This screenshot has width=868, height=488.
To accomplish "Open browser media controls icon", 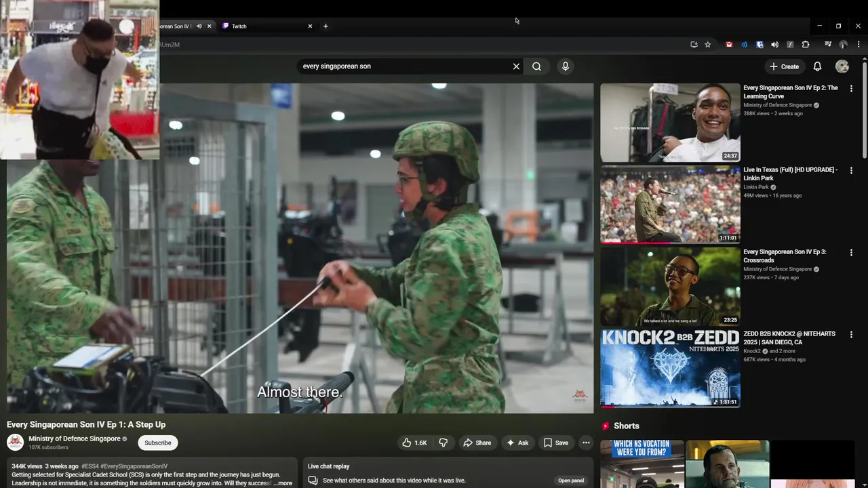I will pyautogui.click(x=828, y=45).
